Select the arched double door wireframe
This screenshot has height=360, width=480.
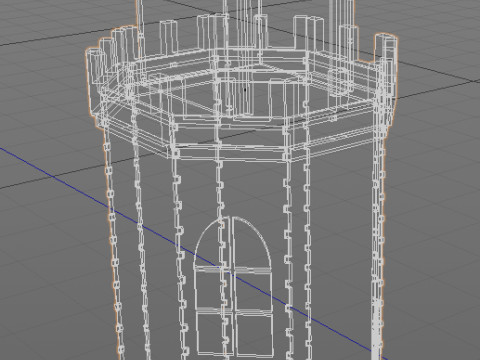(x=233, y=287)
